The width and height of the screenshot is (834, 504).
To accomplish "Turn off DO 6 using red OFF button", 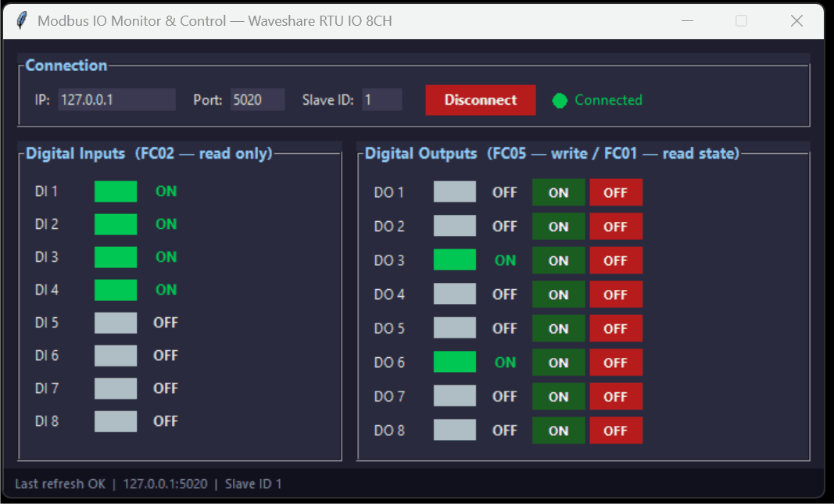I will coord(615,363).
